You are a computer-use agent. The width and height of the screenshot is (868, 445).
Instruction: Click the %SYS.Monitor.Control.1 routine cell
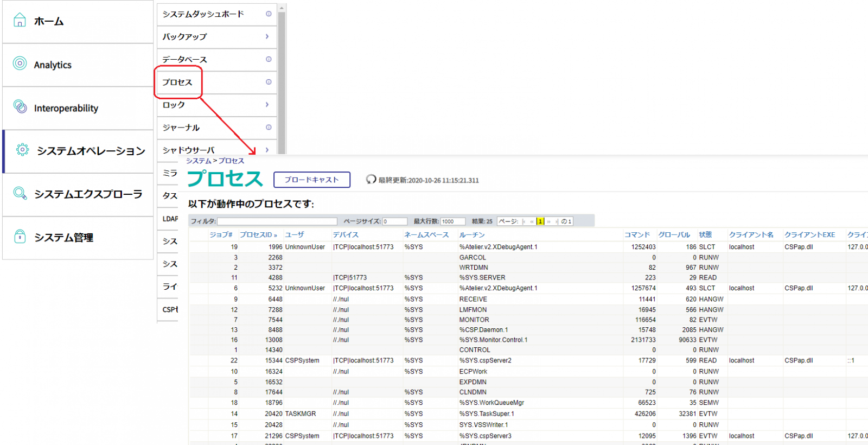tap(493, 340)
